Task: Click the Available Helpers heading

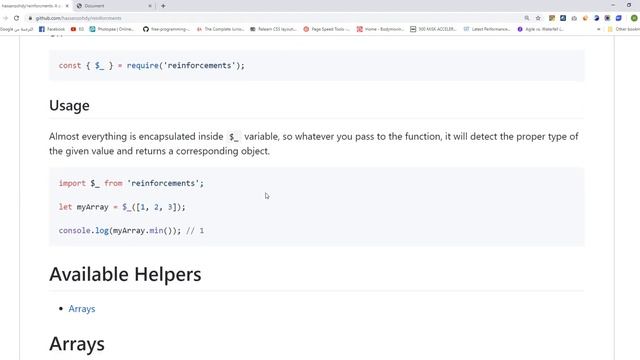Action: point(125,274)
